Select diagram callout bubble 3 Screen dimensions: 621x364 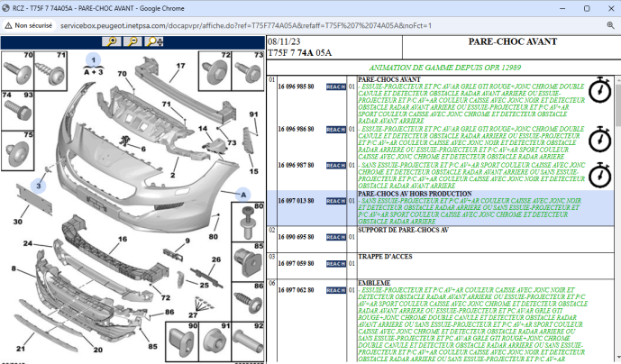click(39, 186)
